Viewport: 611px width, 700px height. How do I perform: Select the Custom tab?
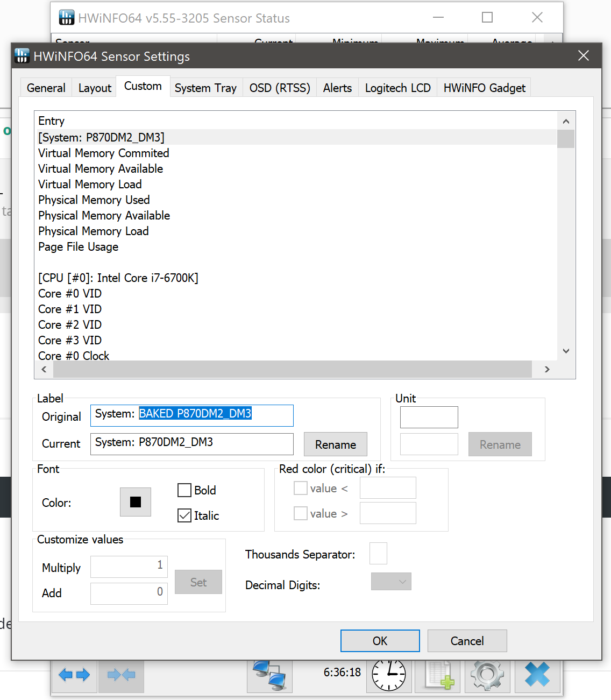coord(143,86)
